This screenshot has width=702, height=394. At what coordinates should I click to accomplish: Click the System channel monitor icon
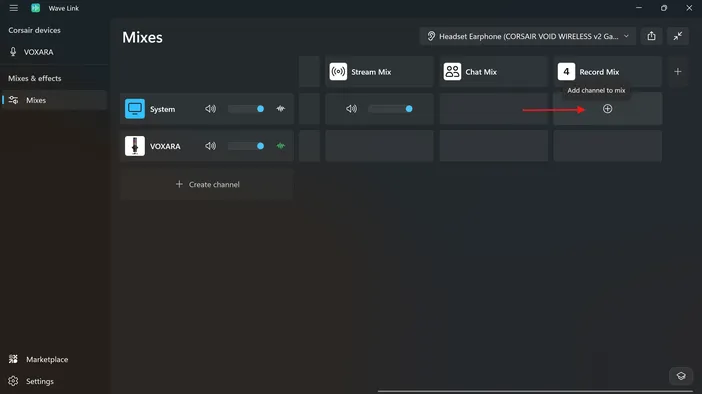point(135,109)
